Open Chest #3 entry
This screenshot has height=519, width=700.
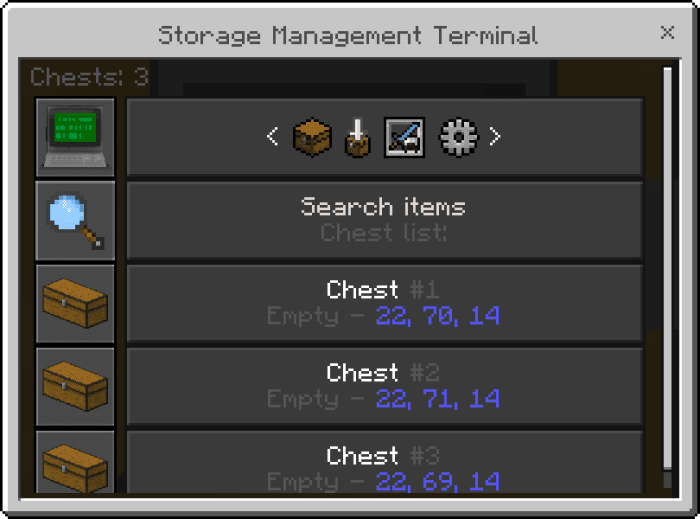385,462
